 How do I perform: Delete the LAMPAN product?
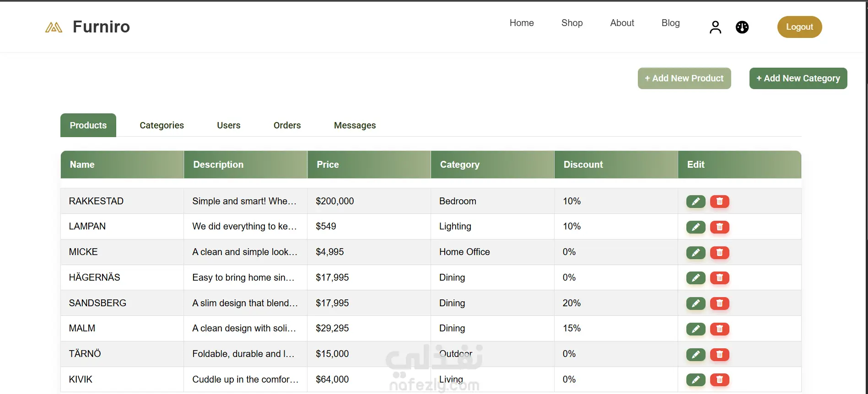pos(719,227)
